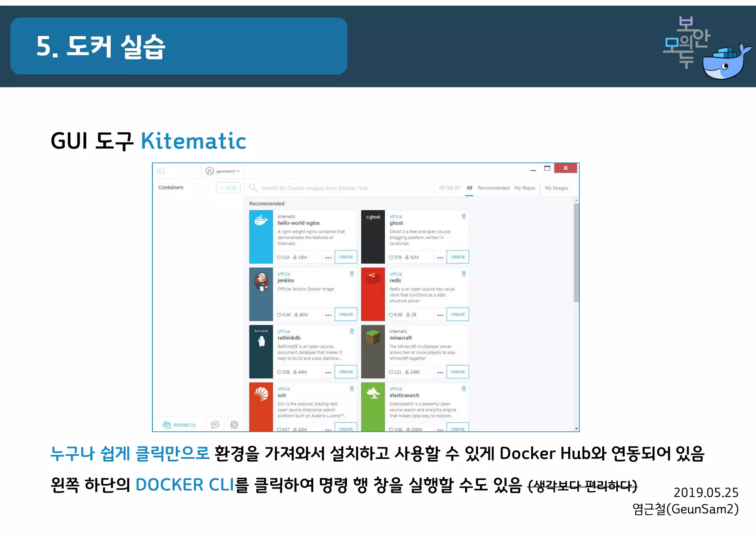756x535 pixels.
Task: Click the RethinkDB logo thumbnail
Action: click(x=261, y=351)
